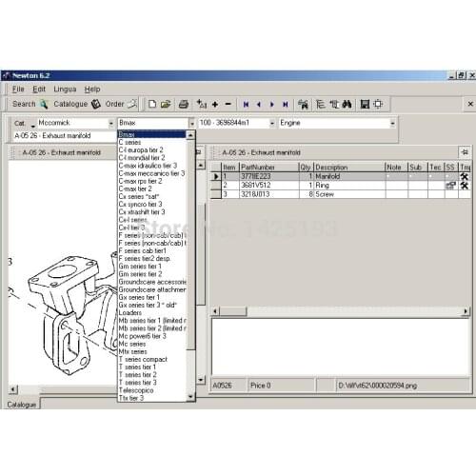The width and height of the screenshot is (476, 476).
Task: Select Mtx series entry
Action: point(151,351)
